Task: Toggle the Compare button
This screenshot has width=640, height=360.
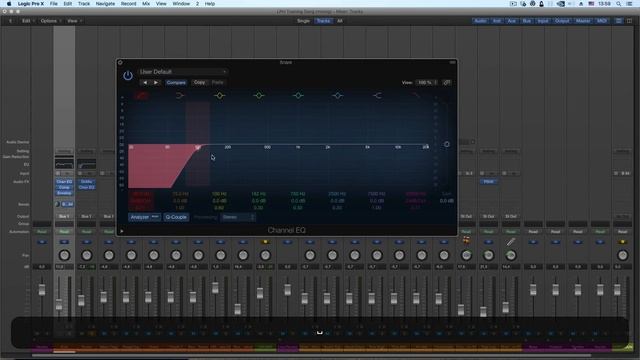Action: [x=176, y=82]
